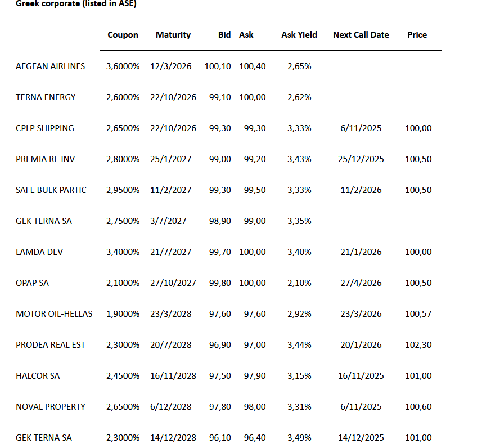Select the AEGEAN AIRLINES row label
The width and height of the screenshot is (482, 448).
coord(51,66)
